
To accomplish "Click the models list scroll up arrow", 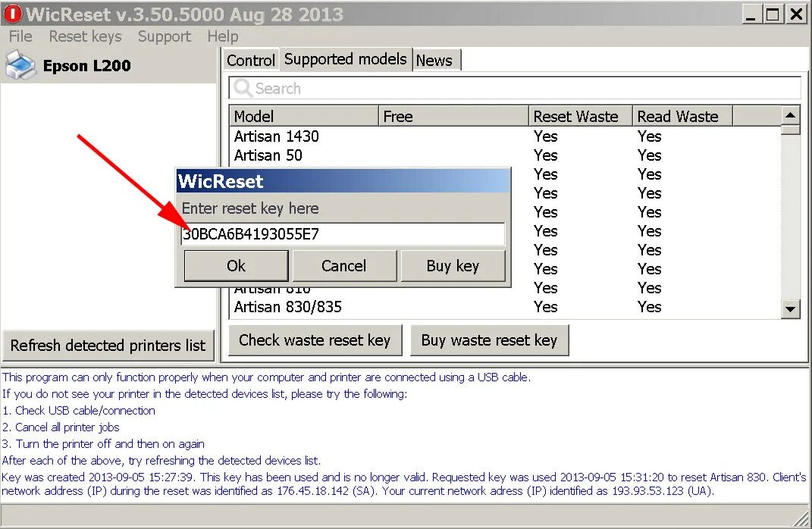I will 790,115.
